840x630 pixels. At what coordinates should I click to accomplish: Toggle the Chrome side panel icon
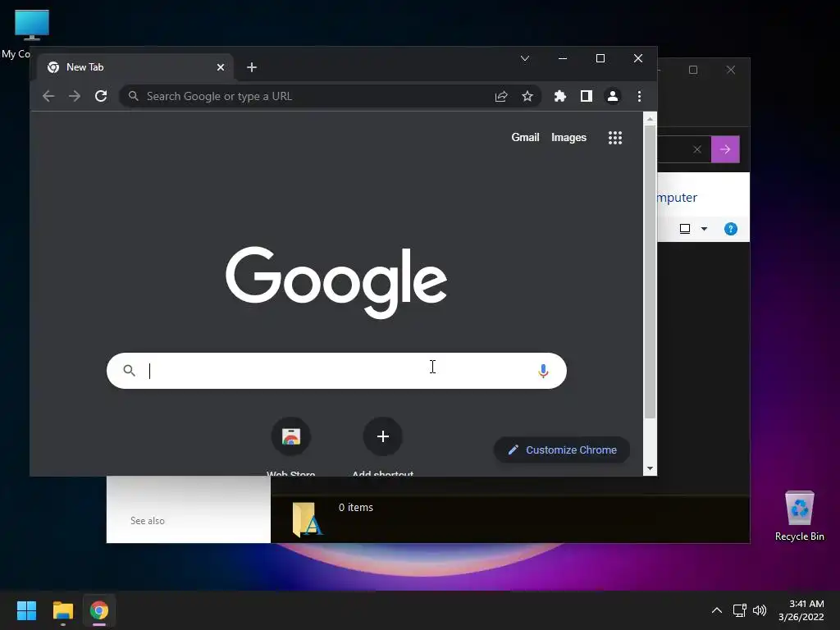click(586, 97)
